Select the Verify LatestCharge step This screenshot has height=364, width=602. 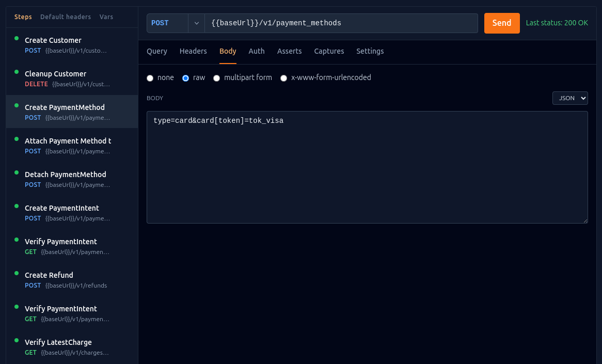tap(72, 347)
